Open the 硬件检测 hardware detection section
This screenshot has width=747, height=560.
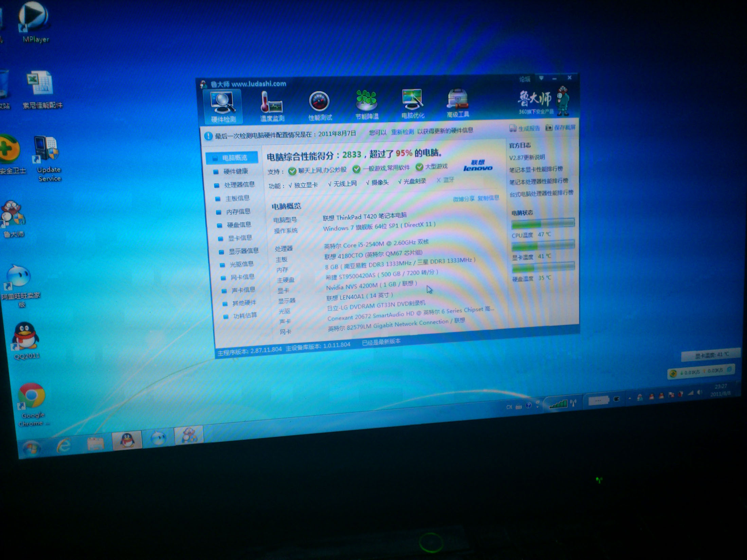pos(222,107)
